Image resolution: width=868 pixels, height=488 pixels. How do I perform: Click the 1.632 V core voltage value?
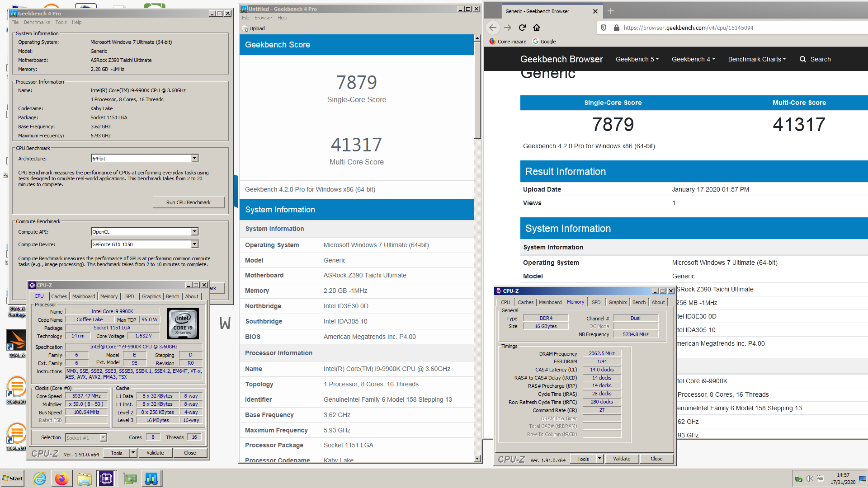(143, 336)
